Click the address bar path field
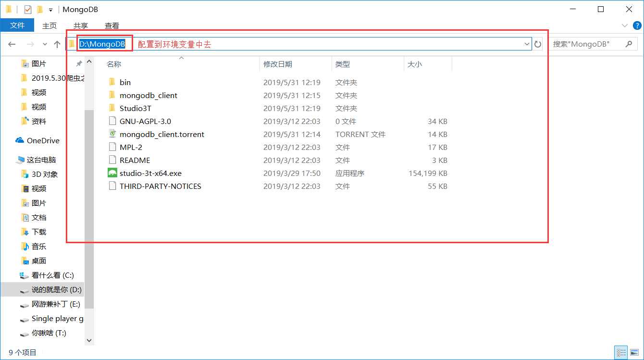 click(298, 44)
